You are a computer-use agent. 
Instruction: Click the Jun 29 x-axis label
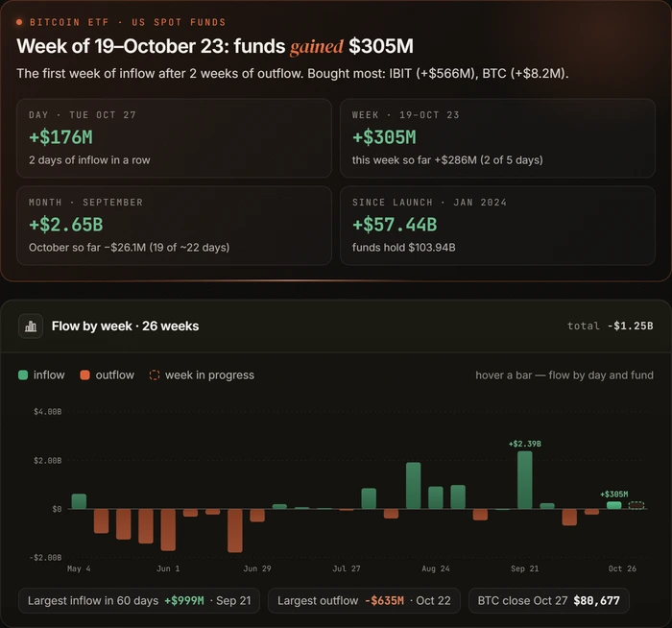pos(257,568)
